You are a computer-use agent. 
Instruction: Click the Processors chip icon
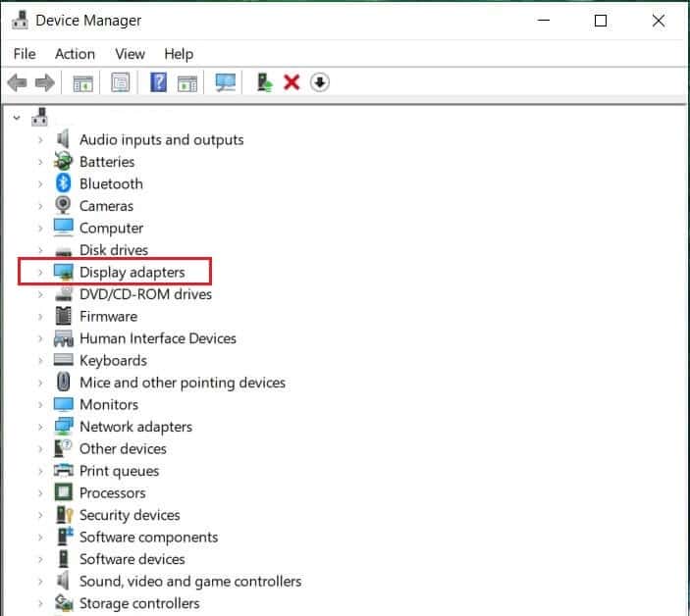tap(64, 492)
